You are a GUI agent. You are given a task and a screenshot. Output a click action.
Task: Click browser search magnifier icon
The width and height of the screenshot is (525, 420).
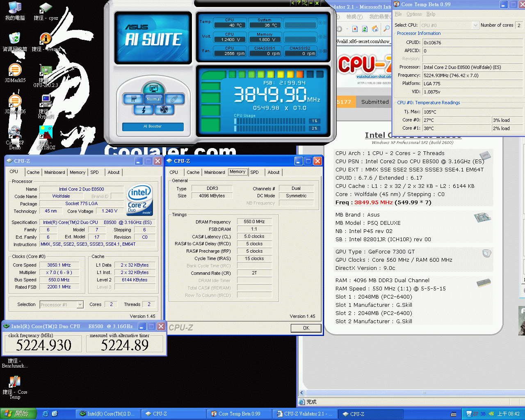tap(386, 29)
